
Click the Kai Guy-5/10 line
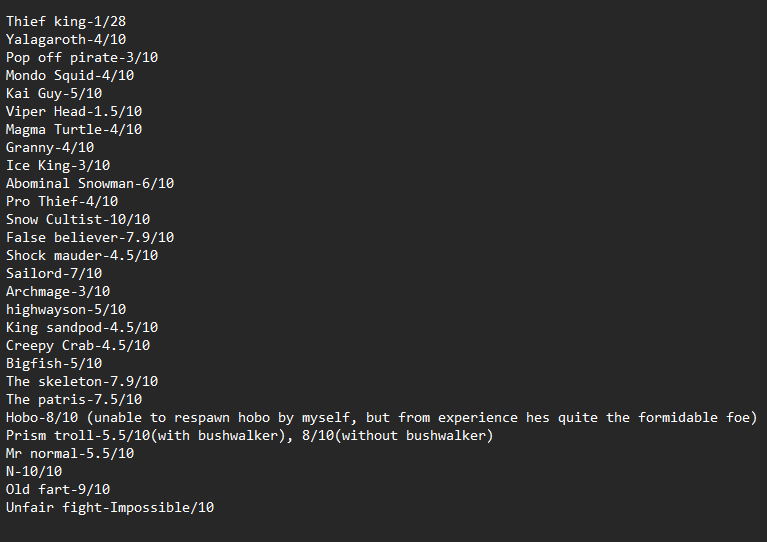[54, 93]
